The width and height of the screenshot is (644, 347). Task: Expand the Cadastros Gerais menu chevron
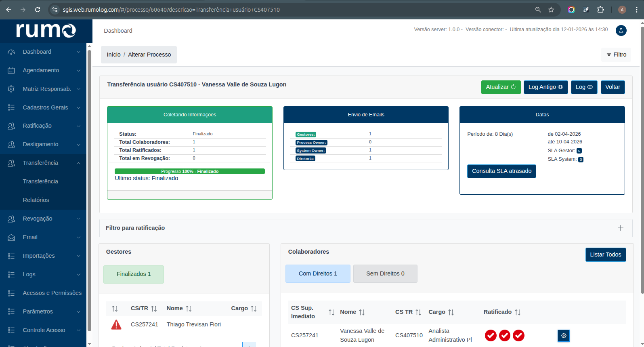pos(78,108)
